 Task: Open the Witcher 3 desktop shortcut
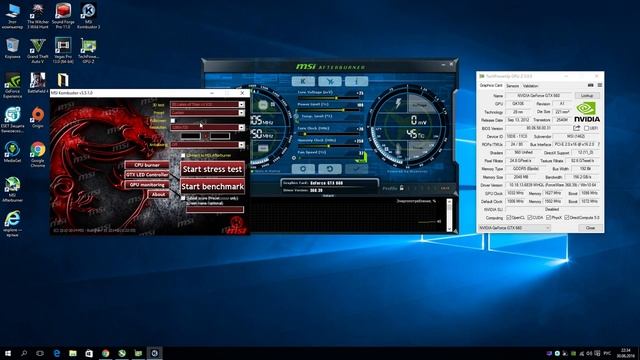(x=38, y=16)
